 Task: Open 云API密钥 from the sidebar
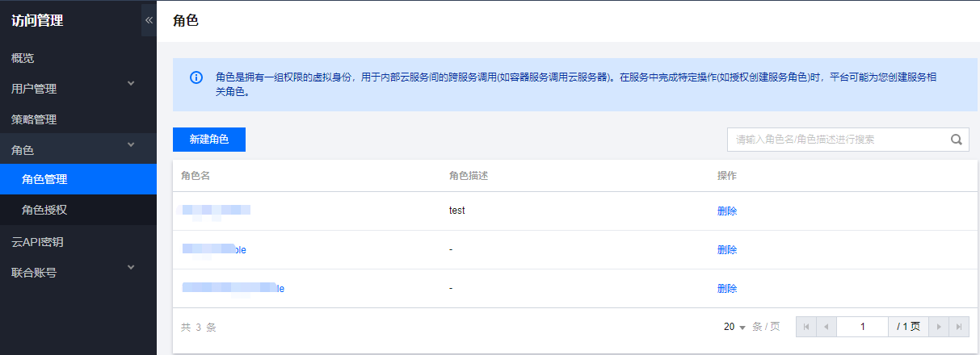click(x=37, y=241)
